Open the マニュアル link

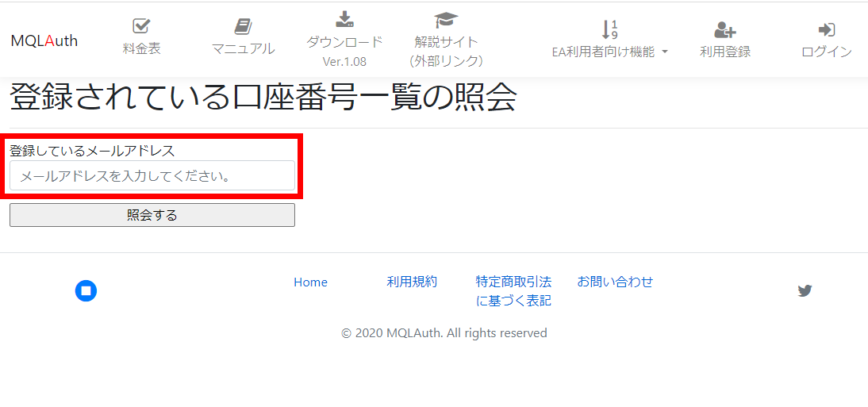pyautogui.click(x=243, y=48)
